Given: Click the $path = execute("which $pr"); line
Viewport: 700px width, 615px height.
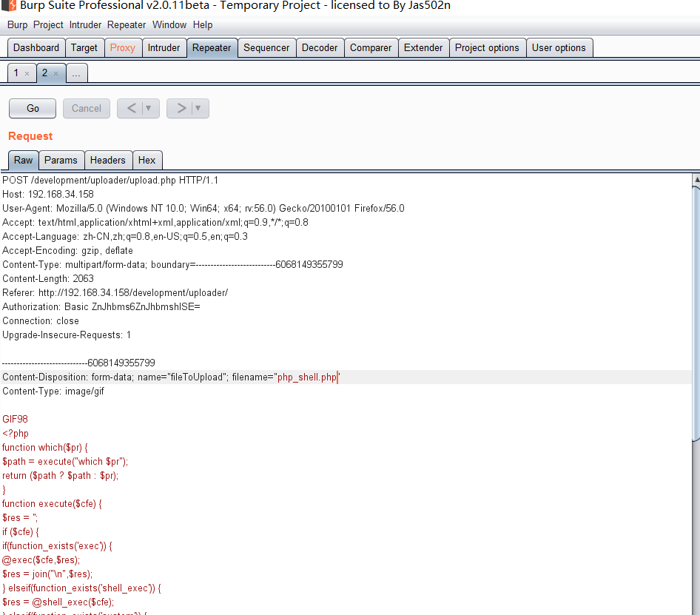Looking at the screenshot, I should (65, 462).
